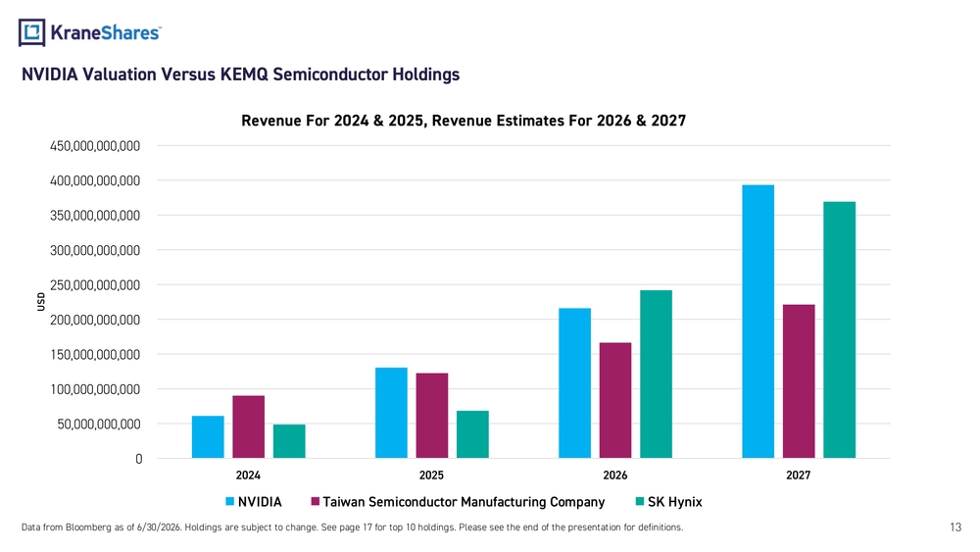Select the 2027 Taiwan Semiconductor bar
The image size is (980, 552).
[799, 381]
